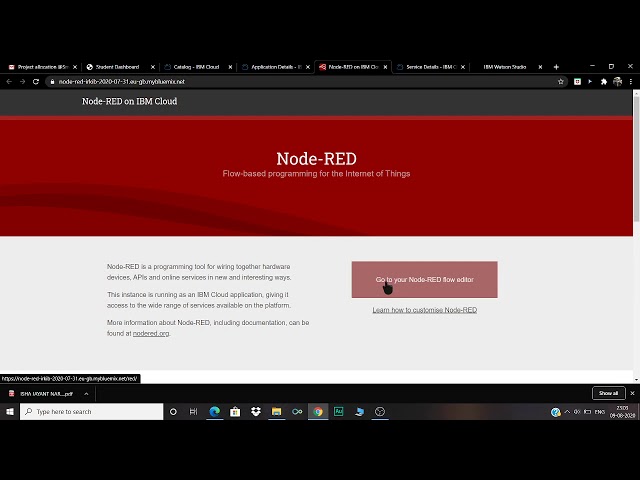
Task: Open Task View on the taskbar
Action: [x=193, y=411]
